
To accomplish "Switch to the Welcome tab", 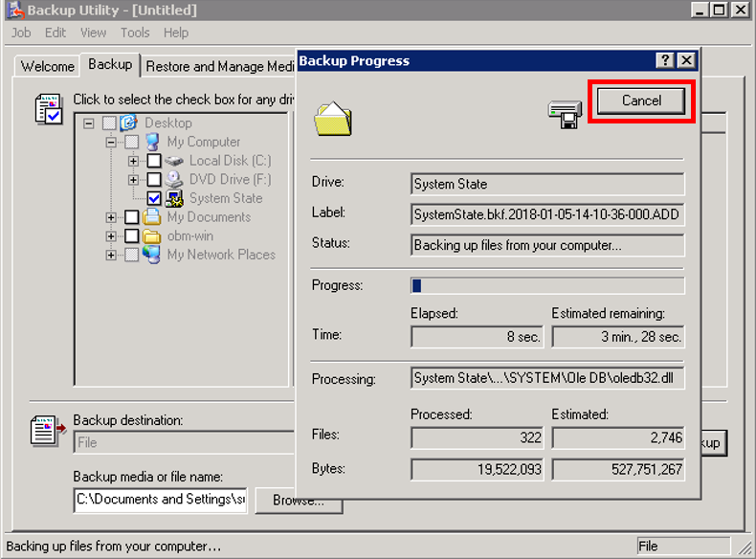I will 47,66.
